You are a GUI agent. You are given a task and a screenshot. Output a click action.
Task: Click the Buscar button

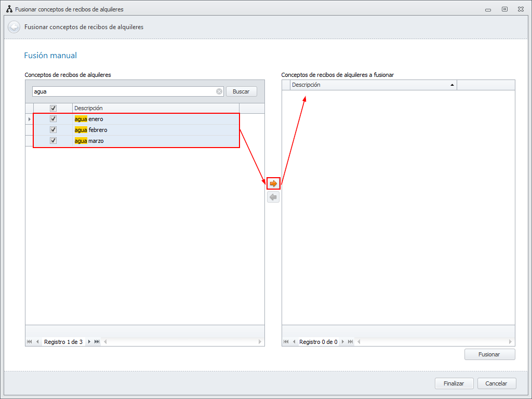pos(241,91)
